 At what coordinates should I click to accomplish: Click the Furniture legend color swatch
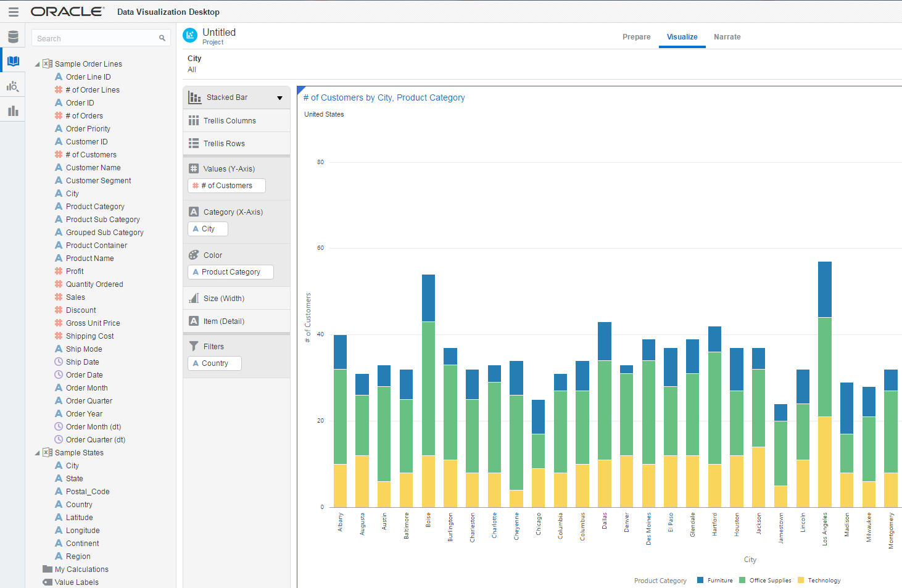click(700, 580)
